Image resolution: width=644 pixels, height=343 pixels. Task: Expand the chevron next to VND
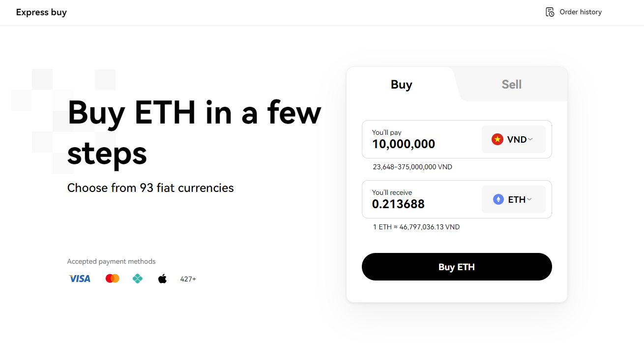click(530, 139)
